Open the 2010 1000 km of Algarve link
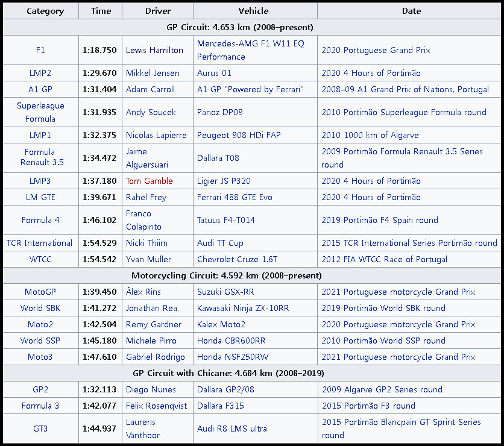The width and height of the screenshot is (504, 446). [370, 135]
